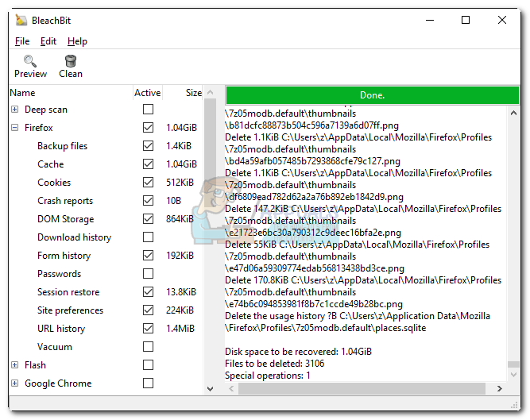Select the DOM Storage item
530x420 pixels.
66,219
